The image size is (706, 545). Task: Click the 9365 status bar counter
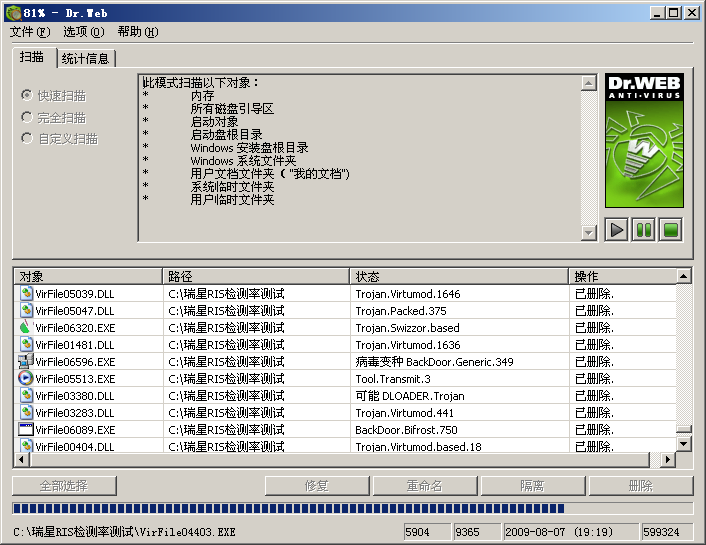(x=477, y=532)
